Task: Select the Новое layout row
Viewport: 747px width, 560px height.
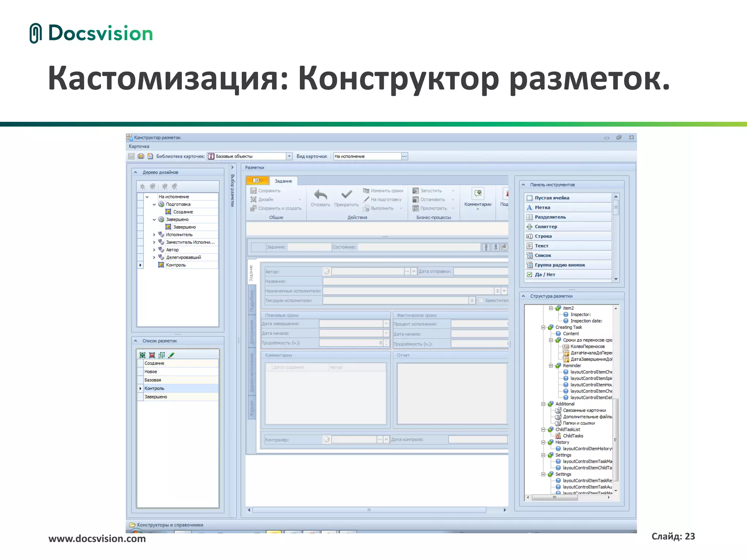Action: [181, 372]
